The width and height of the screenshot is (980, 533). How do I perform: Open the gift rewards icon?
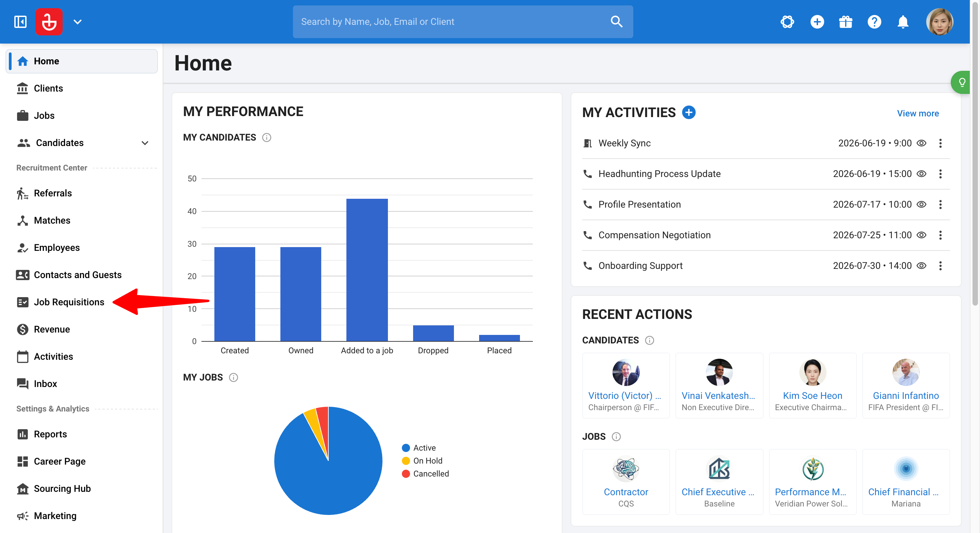tap(845, 22)
